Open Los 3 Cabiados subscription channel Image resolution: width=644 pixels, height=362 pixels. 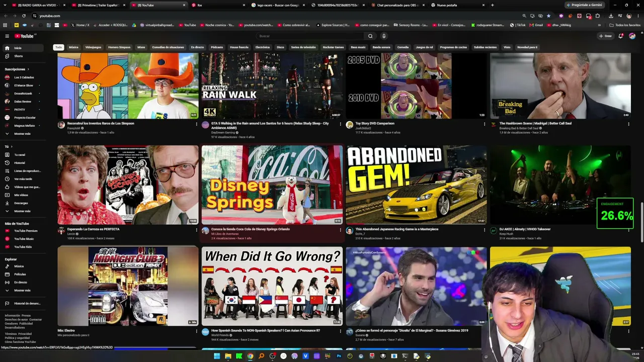(x=24, y=77)
